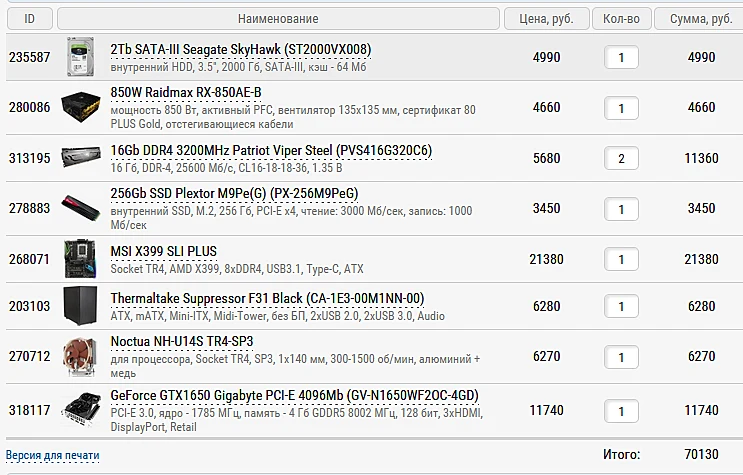
Task: Open the 850W Raidmax RX-850AE-B link
Action: pos(186,92)
